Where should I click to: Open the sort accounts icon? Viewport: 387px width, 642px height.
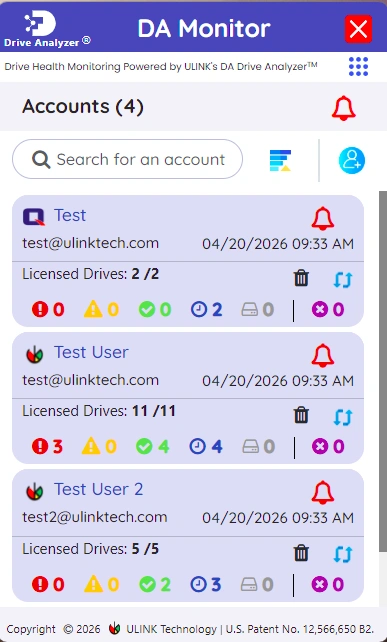point(280,160)
